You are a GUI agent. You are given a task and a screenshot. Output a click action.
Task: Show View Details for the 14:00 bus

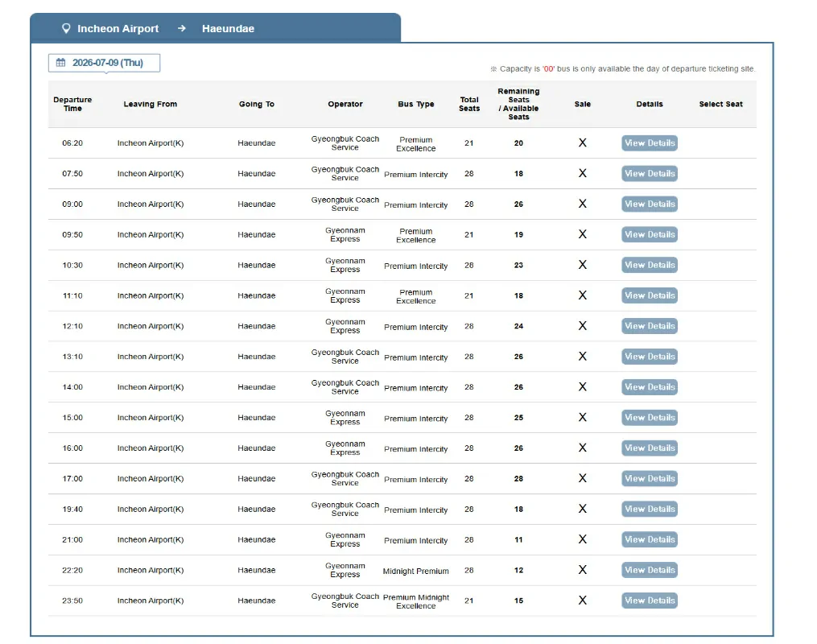pos(650,386)
